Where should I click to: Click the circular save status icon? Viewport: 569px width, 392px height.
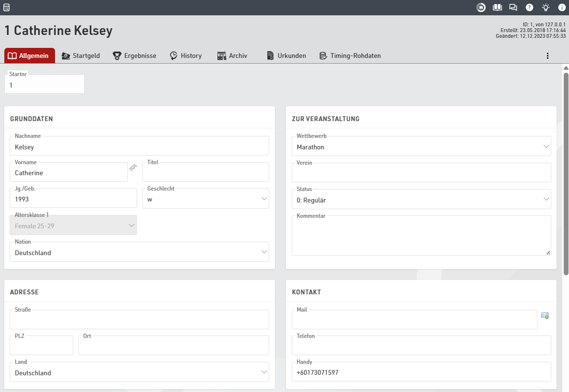pos(481,8)
